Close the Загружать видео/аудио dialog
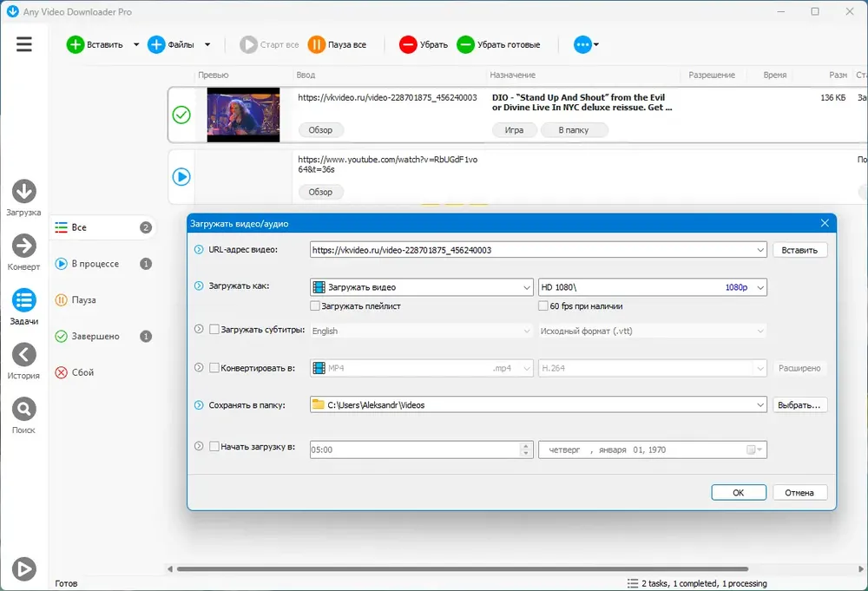Screen dimensions: 868x591 coord(825,223)
